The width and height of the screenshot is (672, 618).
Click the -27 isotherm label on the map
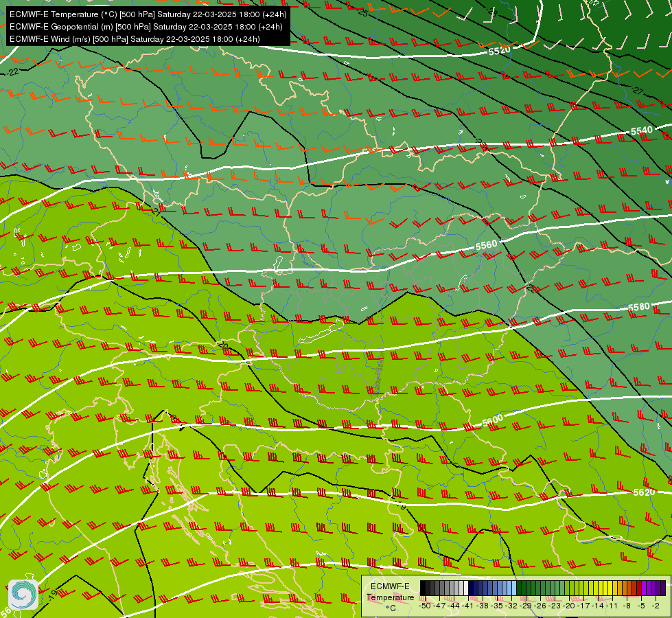click(638, 91)
